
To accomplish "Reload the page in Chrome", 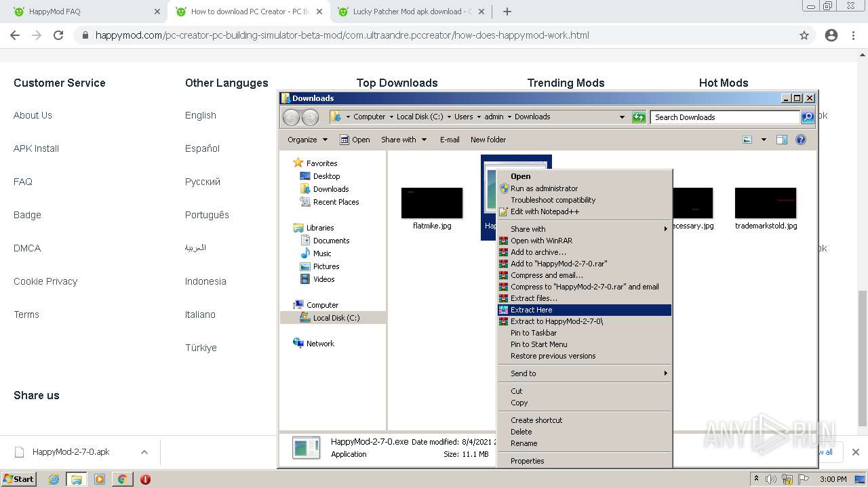I will (x=58, y=35).
